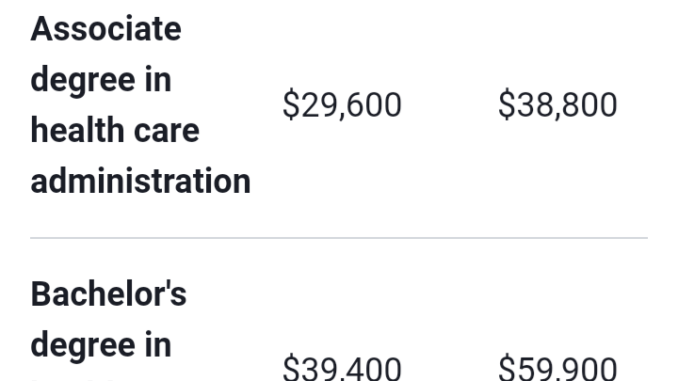Select the word "Bachelor's" in the row header
The height and width of the screenshot is (381, 678).
pyautogui.click(x=109, y=294)
